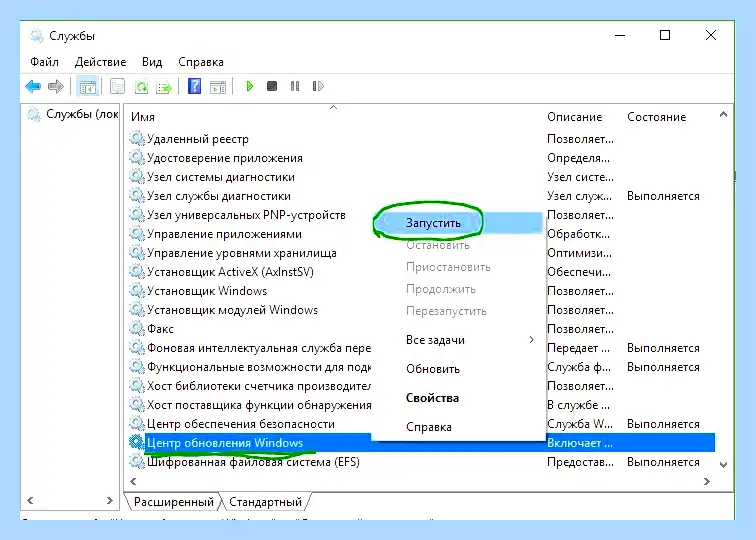756x540 pixels.
Task: Switch to the Расширенный tab
Action: coord(174,502)
